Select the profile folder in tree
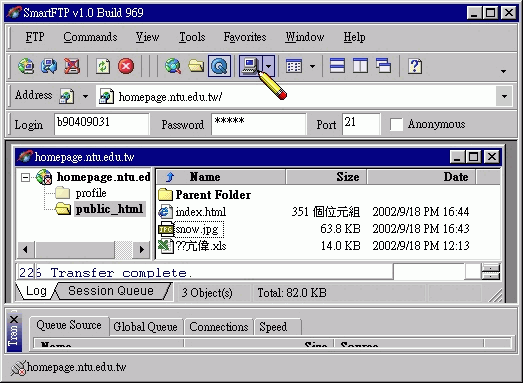This screenshot has height=383, width=523. [x=91, y=193]
